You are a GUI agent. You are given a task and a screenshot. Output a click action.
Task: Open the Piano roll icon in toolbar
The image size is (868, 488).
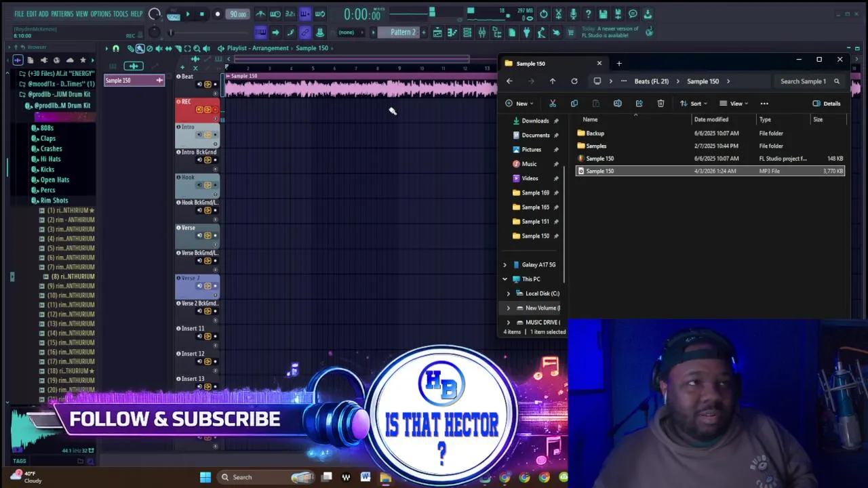452,33
